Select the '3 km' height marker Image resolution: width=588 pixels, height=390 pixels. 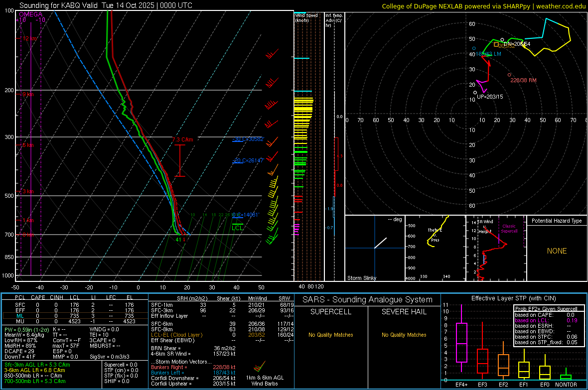click(28, 191)
